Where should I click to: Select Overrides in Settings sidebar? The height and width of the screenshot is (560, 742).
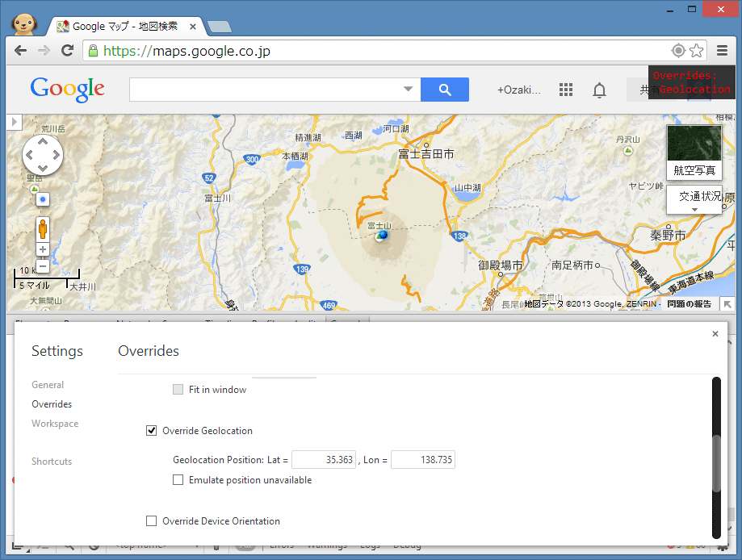click(x=52, y=404)
